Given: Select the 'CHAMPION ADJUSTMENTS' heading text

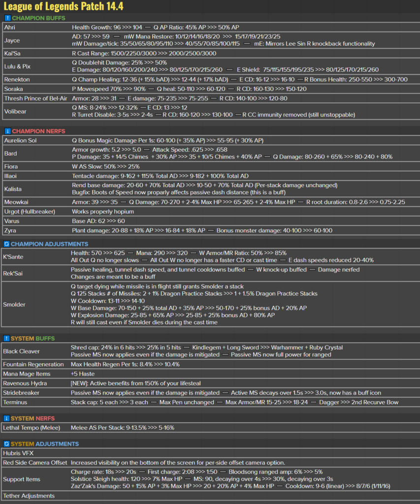Looking at the screenshot, I should tap(50, 244).
